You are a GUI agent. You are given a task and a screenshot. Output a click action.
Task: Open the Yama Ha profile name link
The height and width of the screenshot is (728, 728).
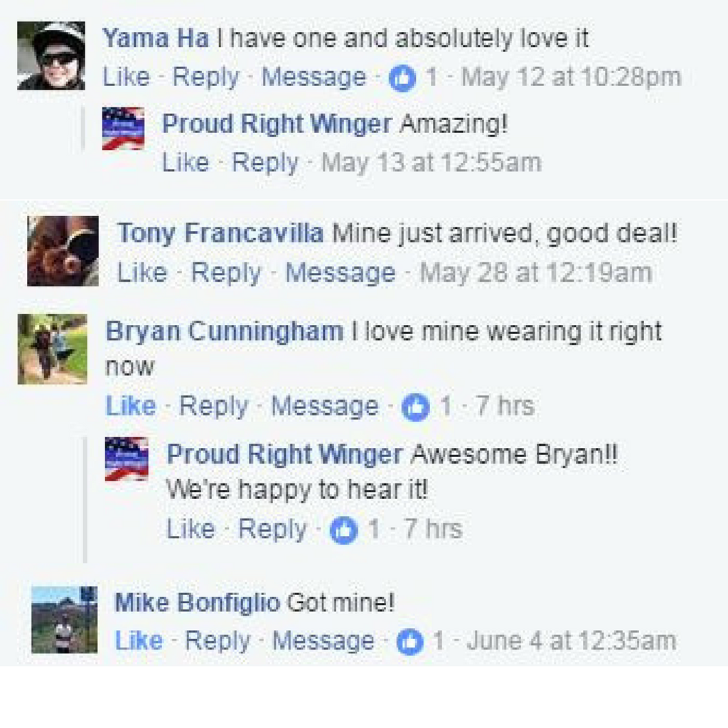[x=156, y=38]
